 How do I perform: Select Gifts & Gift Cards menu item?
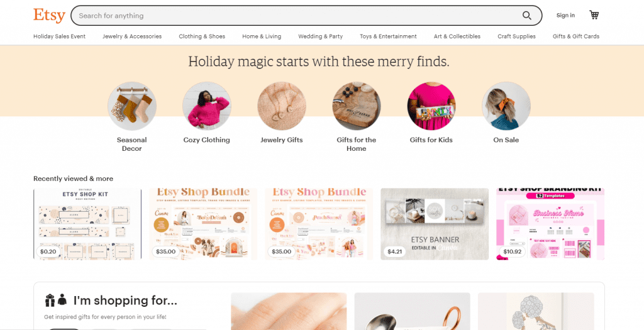pos(576,36)
